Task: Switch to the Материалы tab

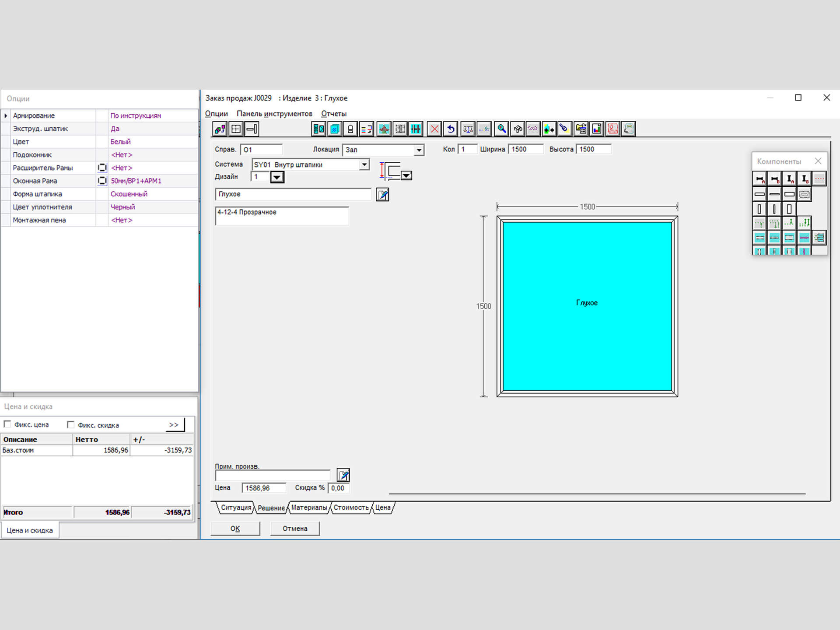Action: 309,507
